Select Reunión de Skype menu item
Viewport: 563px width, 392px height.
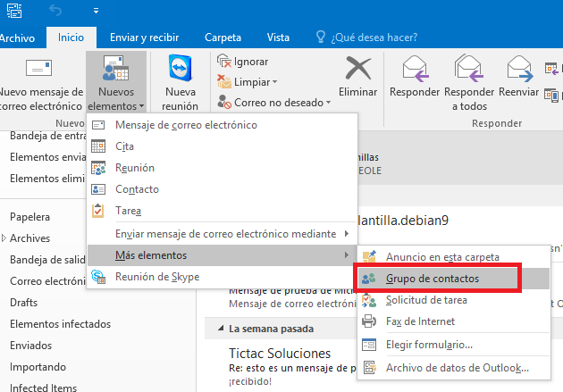point(156,277)
